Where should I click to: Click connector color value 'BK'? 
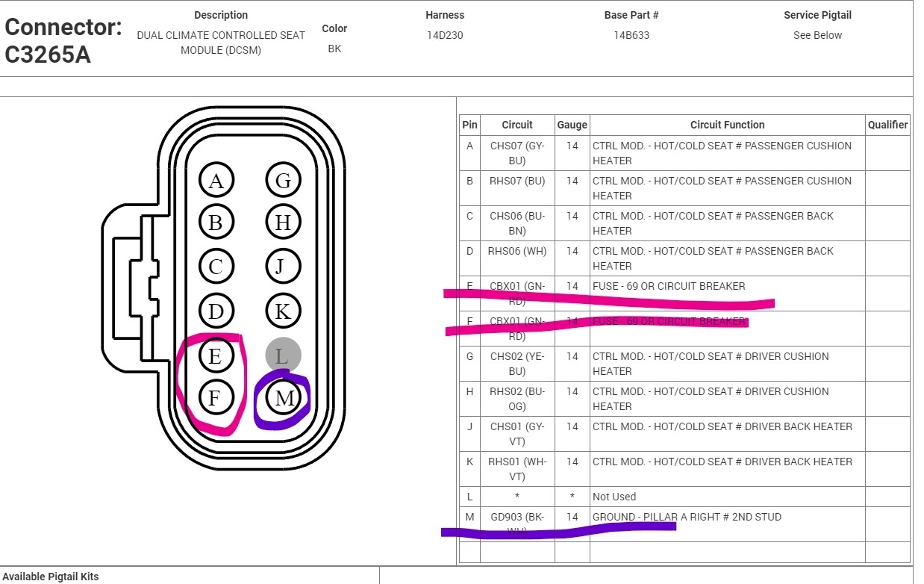[334, 49]
